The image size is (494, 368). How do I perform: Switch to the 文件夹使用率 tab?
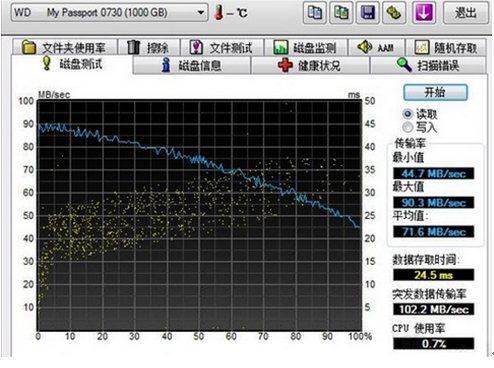tap(65, 47)
